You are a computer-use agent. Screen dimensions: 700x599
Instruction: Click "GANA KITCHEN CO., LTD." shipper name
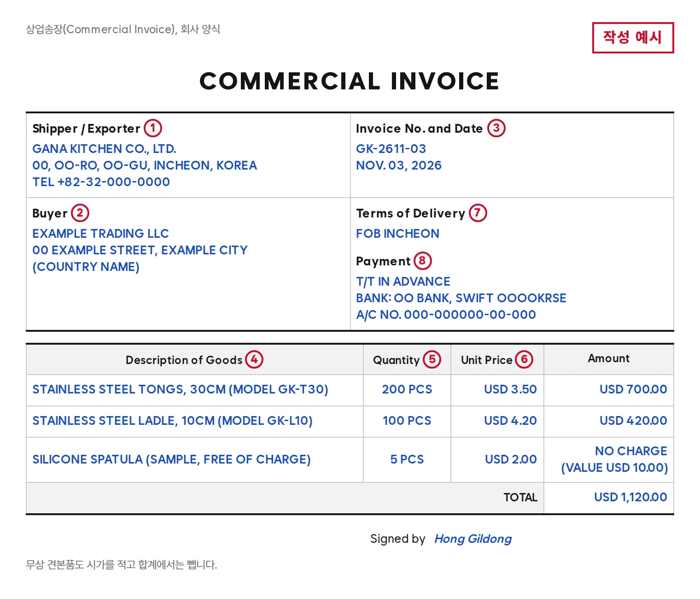click(104, 149)
